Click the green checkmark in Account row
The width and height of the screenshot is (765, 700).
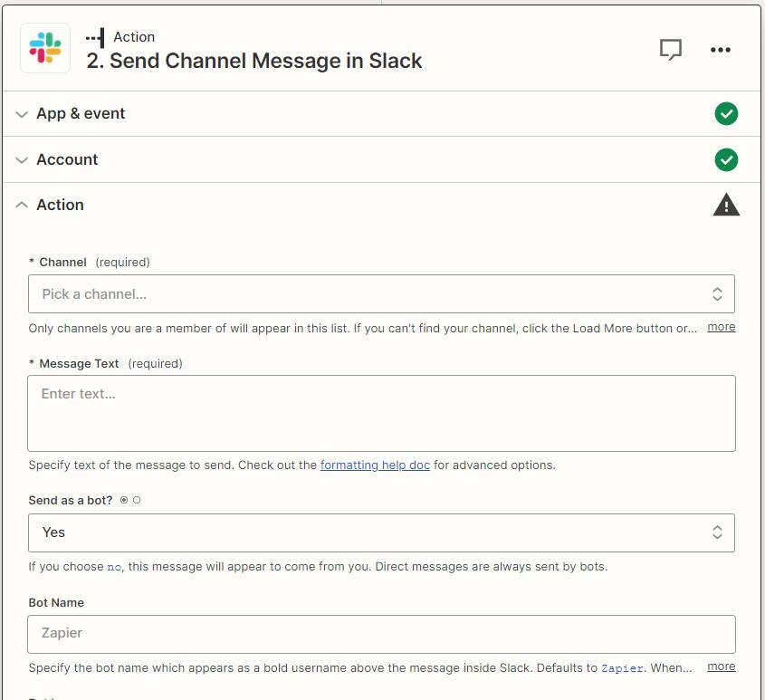click(726, 160)
